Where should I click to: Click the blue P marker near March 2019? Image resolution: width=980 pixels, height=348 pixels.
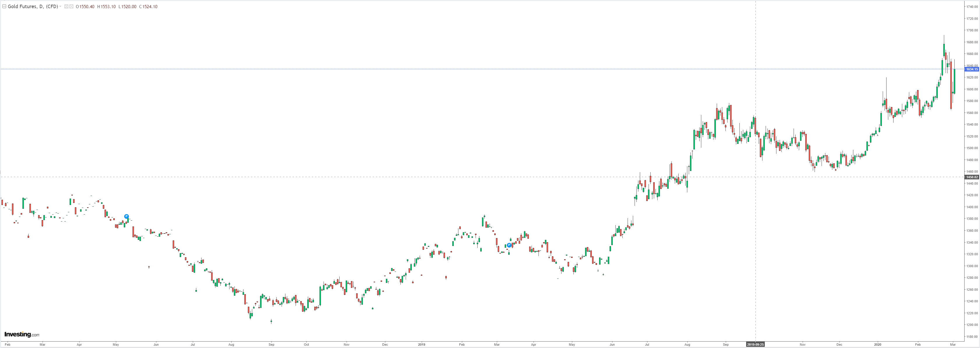click(x=509, y=245)
